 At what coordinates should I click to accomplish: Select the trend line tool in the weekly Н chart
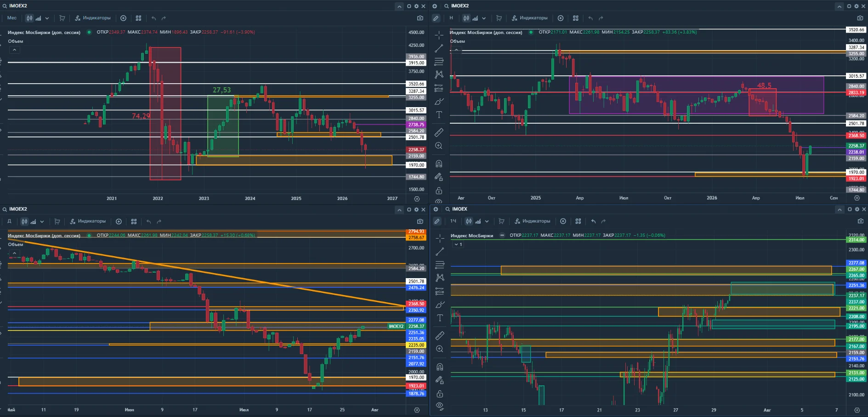coord(439,48)
